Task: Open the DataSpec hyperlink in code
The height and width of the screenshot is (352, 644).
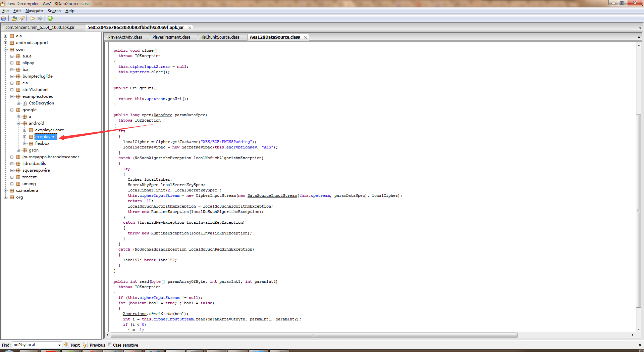Action: click(163, 115)
